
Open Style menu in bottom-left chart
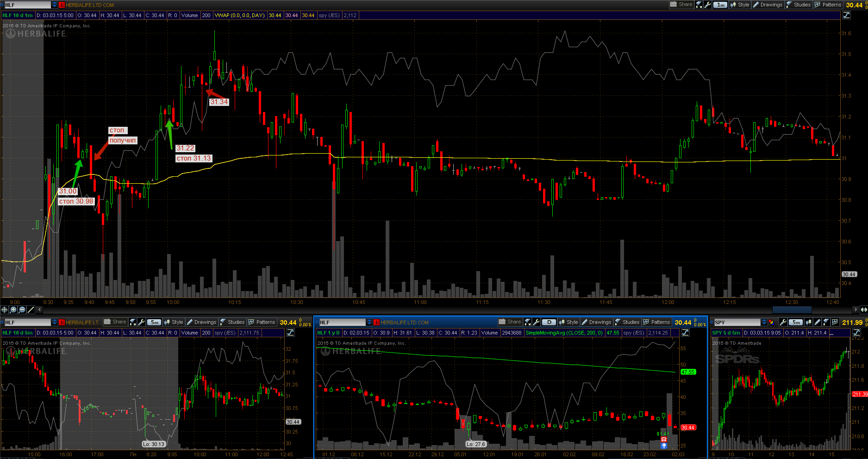174,322
